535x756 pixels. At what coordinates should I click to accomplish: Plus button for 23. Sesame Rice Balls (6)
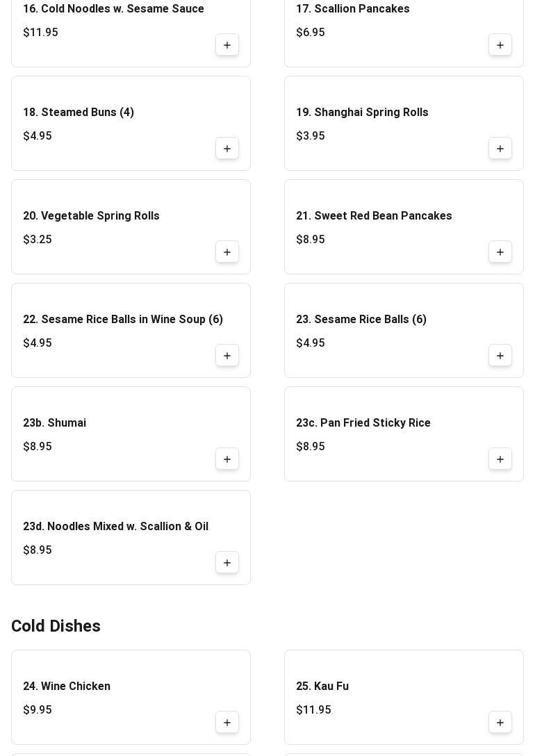500,356
